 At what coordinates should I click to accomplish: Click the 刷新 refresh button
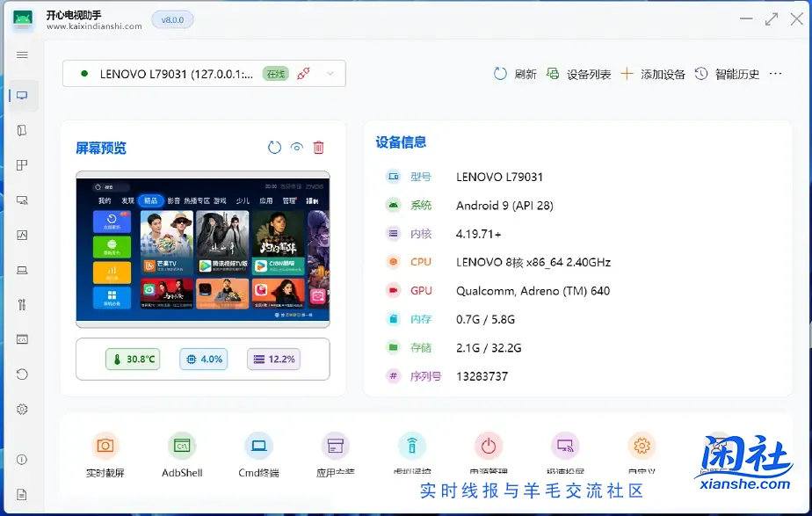[x=515, y=74]
